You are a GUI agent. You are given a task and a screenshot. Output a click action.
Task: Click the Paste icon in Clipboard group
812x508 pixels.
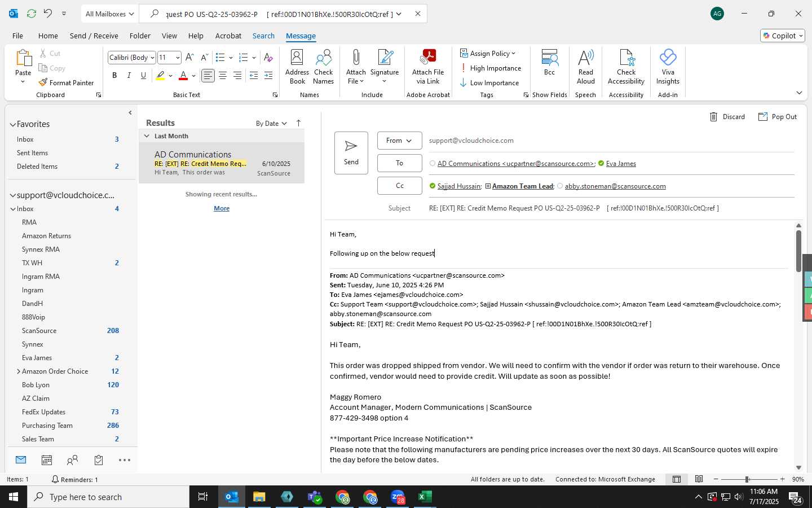[x=23, y=58]
